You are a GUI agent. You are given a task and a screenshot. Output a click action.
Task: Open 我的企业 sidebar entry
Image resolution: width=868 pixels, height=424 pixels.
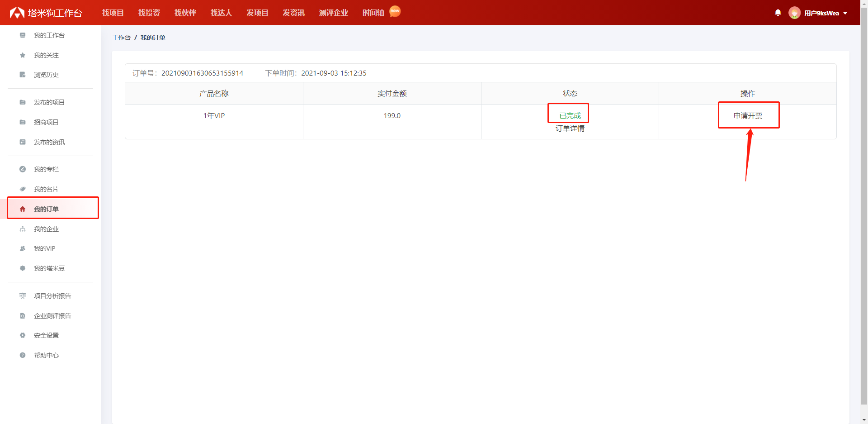pos(46,229)
